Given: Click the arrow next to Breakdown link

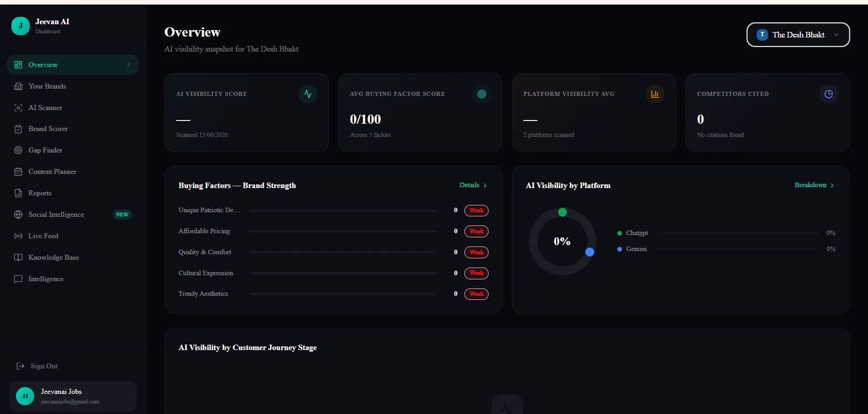Looking at the screenshot, I should point(832,185).
